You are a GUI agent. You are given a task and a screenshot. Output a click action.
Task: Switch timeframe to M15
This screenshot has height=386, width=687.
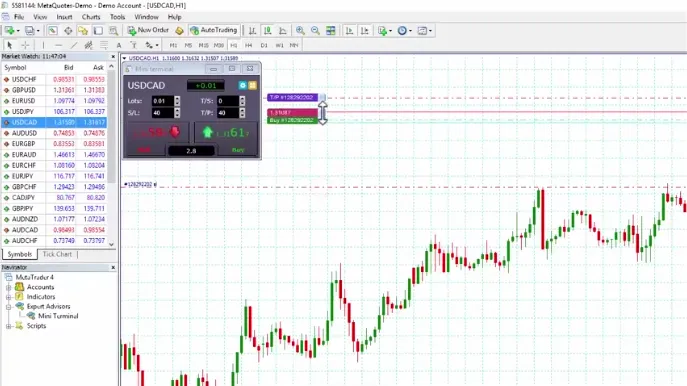pos(203,45)
